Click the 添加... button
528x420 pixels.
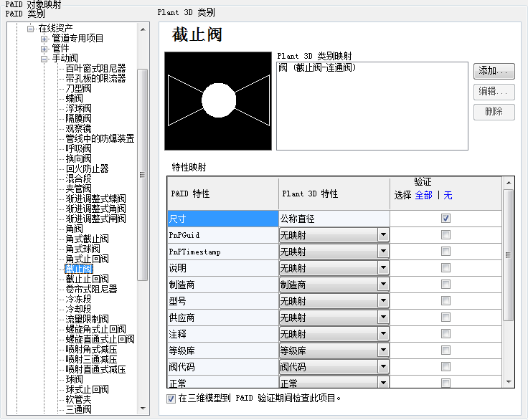pos(494,71)
